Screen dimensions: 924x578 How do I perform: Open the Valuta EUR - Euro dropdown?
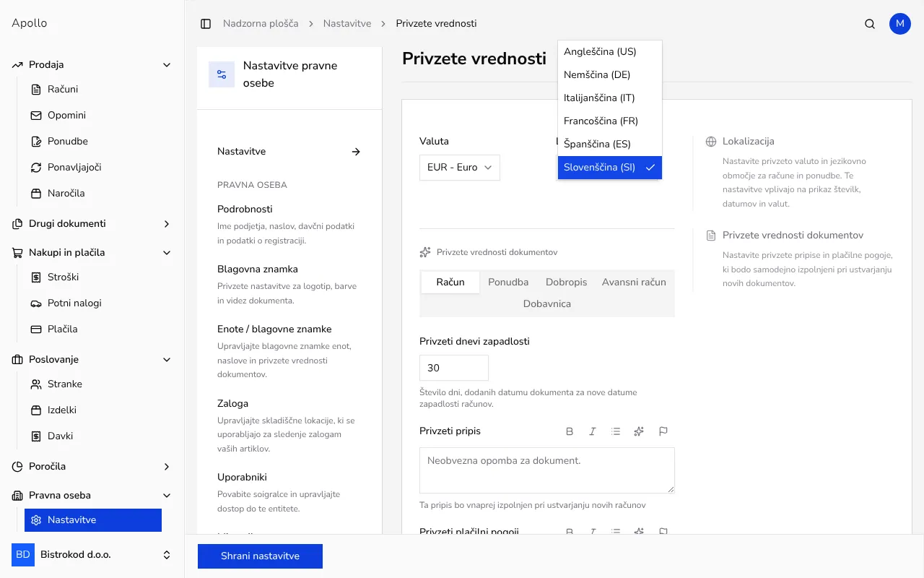pos(460,167)
